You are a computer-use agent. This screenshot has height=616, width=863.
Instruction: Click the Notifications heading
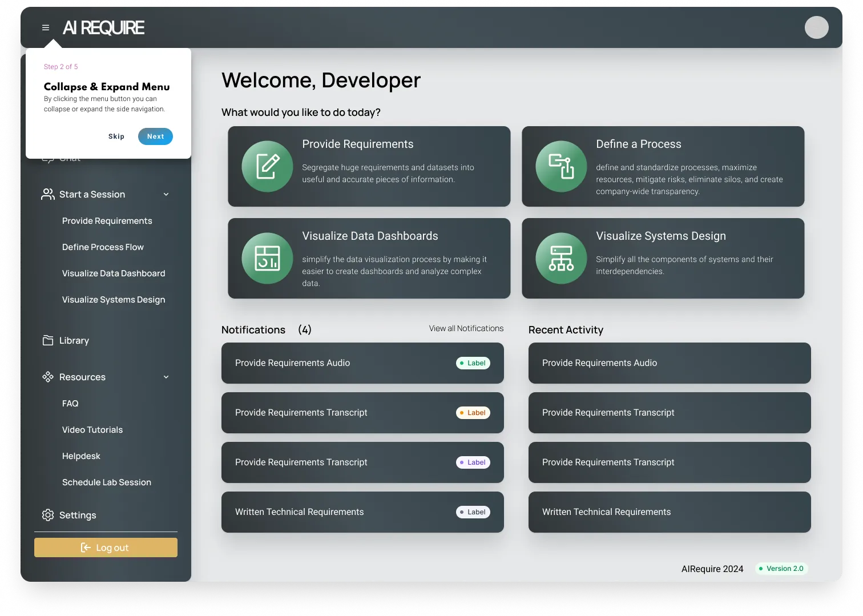tap(253, 330)
